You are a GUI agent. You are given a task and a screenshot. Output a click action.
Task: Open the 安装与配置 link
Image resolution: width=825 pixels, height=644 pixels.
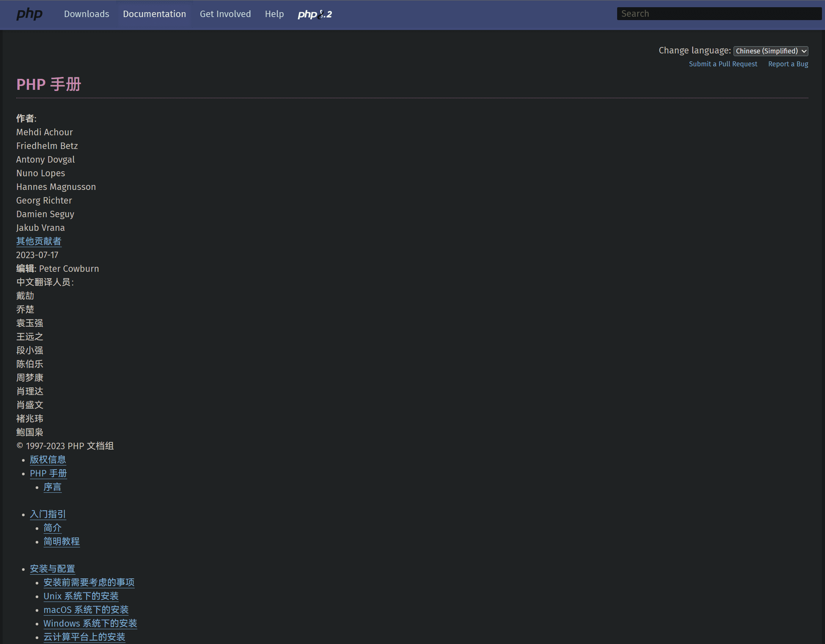coord(52,569)
